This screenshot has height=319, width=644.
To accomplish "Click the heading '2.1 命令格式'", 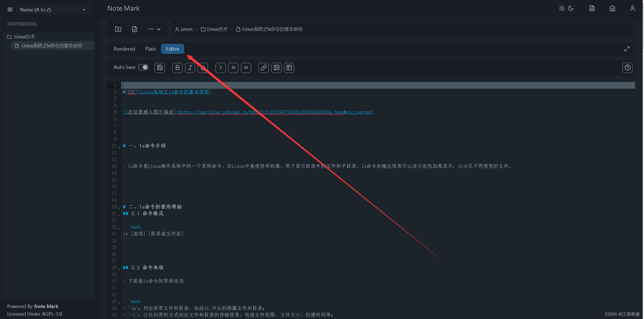I will [147, 214].
